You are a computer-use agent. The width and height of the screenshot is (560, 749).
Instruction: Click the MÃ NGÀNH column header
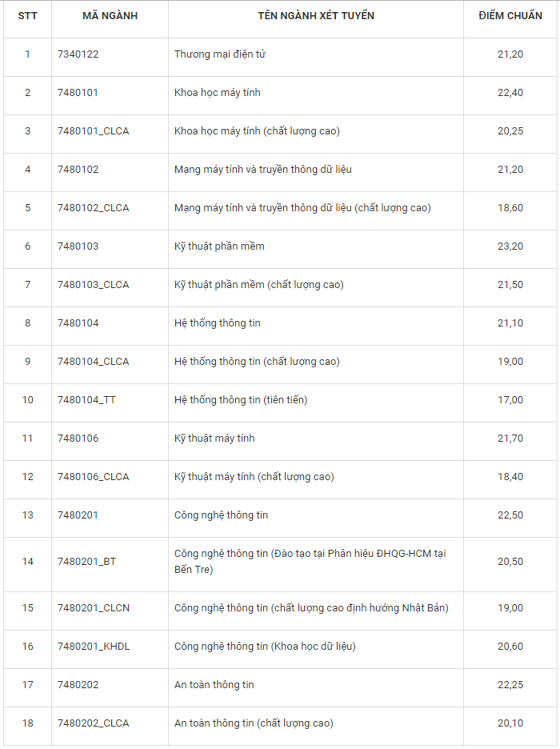(110, 16)
